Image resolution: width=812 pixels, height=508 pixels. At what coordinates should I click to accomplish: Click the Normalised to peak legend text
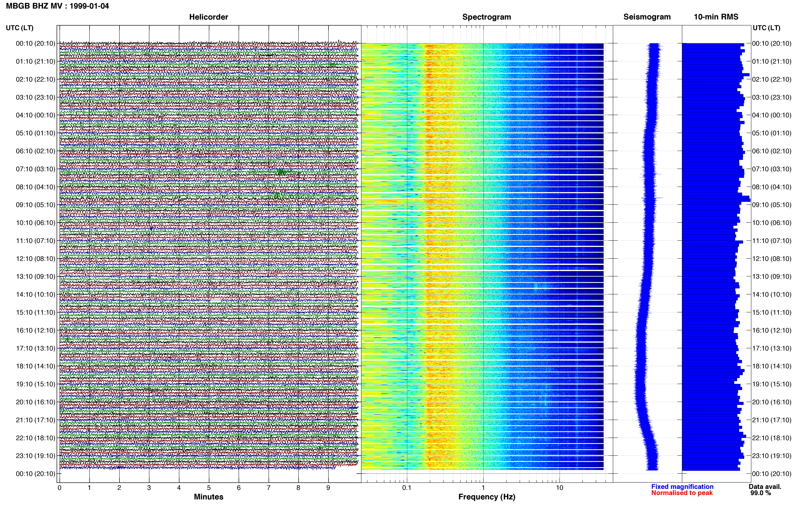(x=682, y=493)
